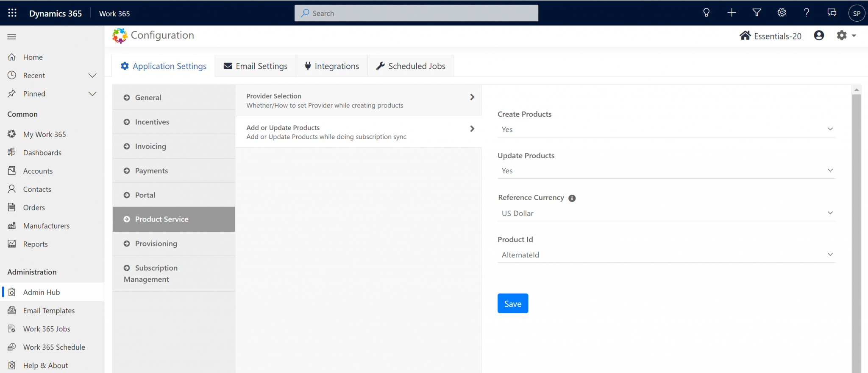Open Work 365 Jobs
Viewport: 868px width, 373px height.
point(52,329)
